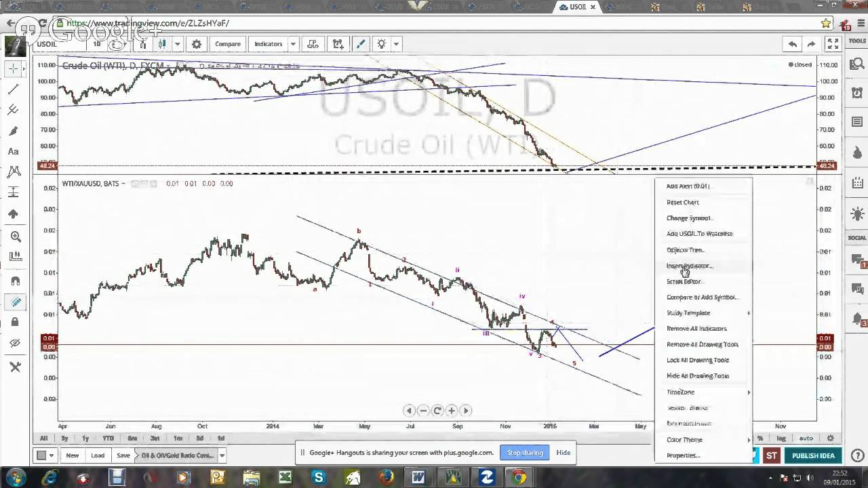
Task: Click the add alert toolbar icon
Action: tap(338, 44)
